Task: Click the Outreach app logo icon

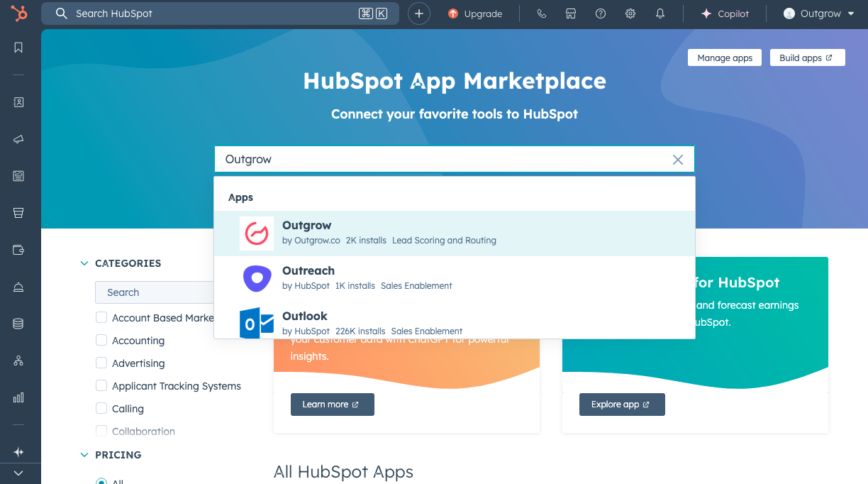Action: click(x=257, y=279)
